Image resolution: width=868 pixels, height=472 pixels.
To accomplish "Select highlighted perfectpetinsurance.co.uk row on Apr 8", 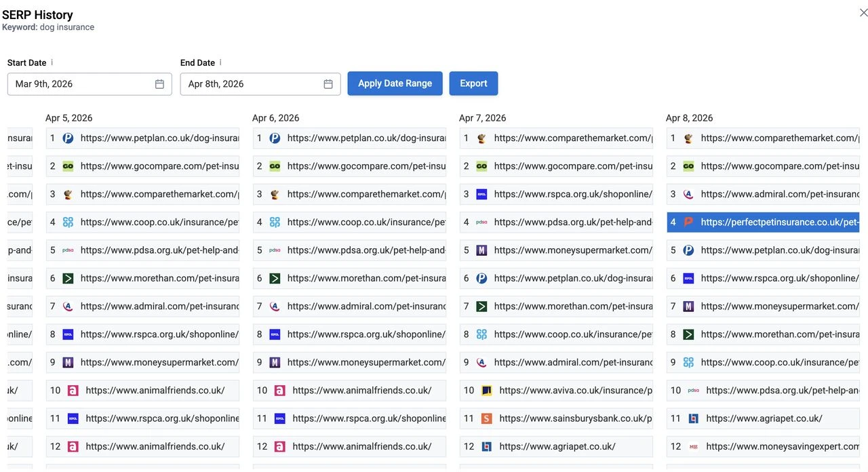I will pos(763,222).
